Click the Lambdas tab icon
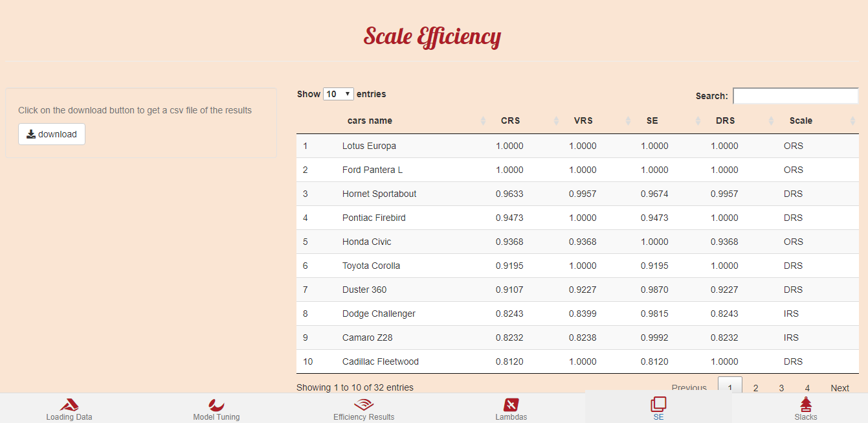This screenshot has width=868, height=423. point(511,405)
